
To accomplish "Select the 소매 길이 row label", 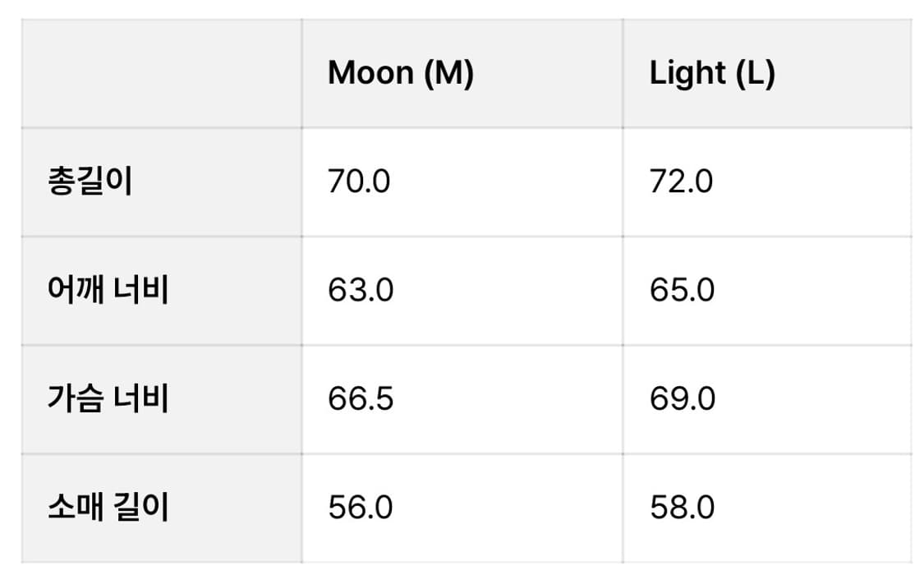I will click(108, 508).
